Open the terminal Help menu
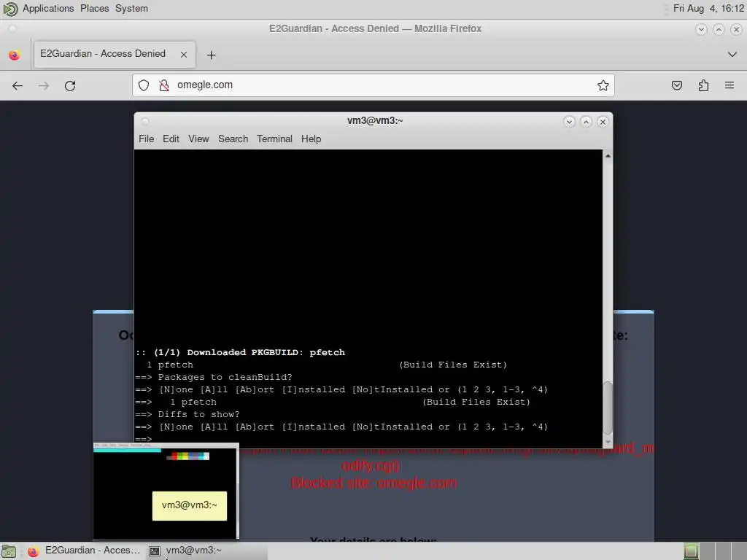The width and height of the screenshot is (747, 560). pyautogui.click(x=311, y=139)
